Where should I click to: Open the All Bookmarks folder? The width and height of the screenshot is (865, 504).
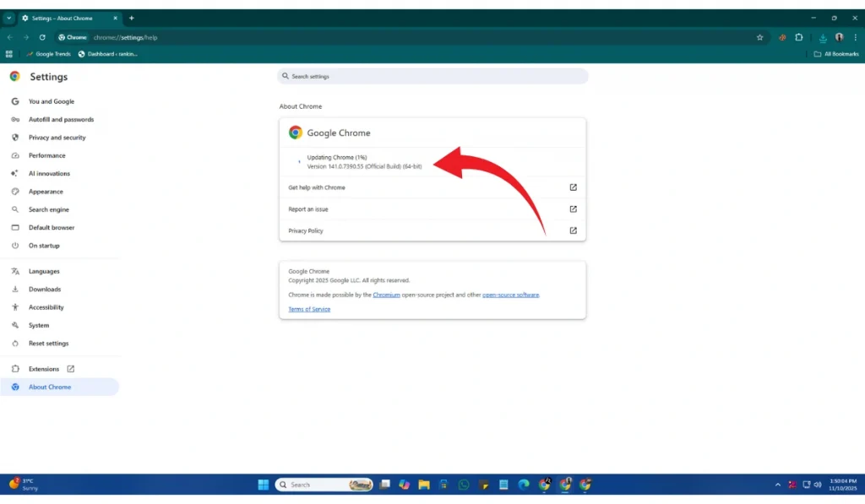coord(836,54)
